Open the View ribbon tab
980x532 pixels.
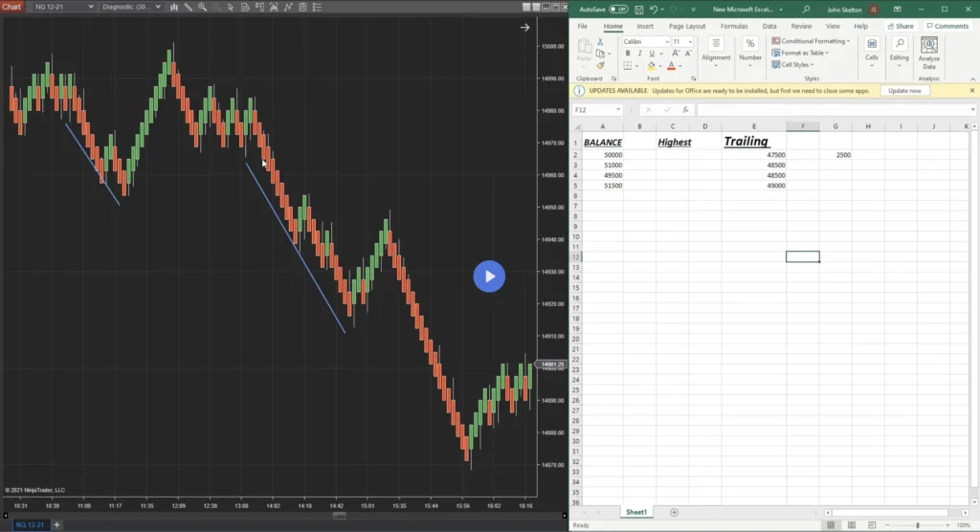pyautogui.click(x=834, y=26)
